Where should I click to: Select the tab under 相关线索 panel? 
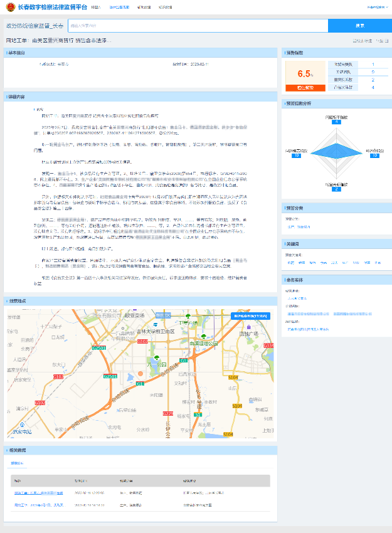(17, 463)
